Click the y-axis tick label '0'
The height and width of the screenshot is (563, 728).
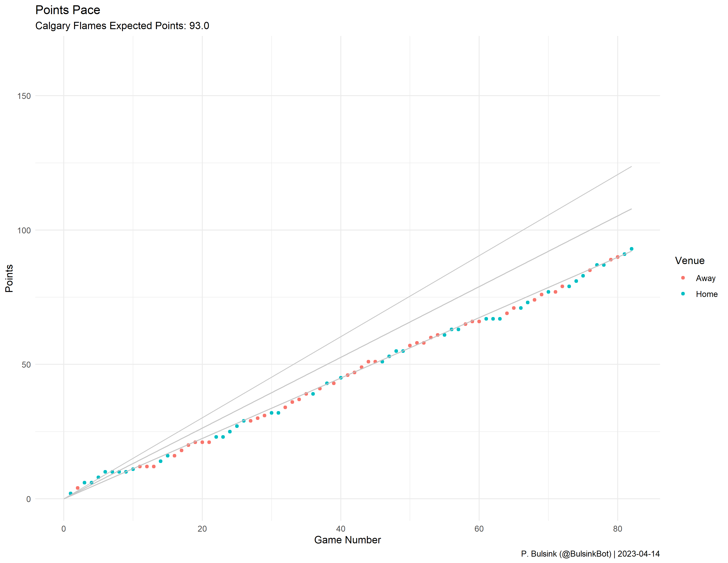click(x=28, y=499)
